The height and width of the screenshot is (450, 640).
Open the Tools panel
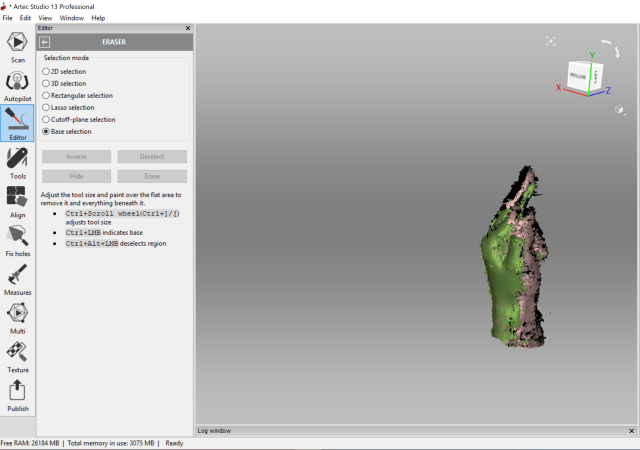[17, 161]
